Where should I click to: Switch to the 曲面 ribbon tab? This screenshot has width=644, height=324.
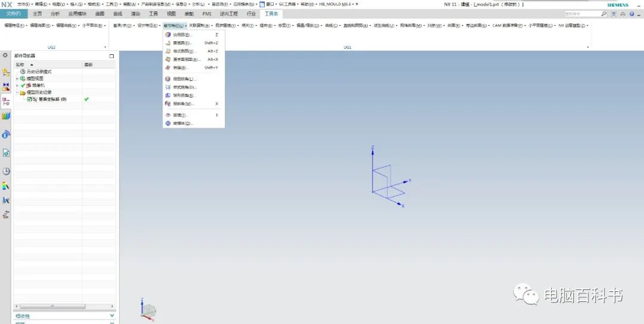100,13
